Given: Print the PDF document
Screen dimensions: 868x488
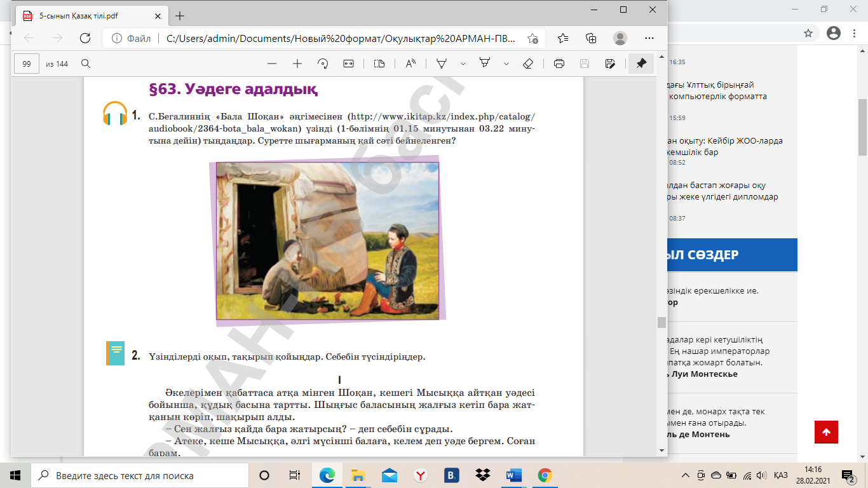Looking at the screenshot, I should point(559,64).
